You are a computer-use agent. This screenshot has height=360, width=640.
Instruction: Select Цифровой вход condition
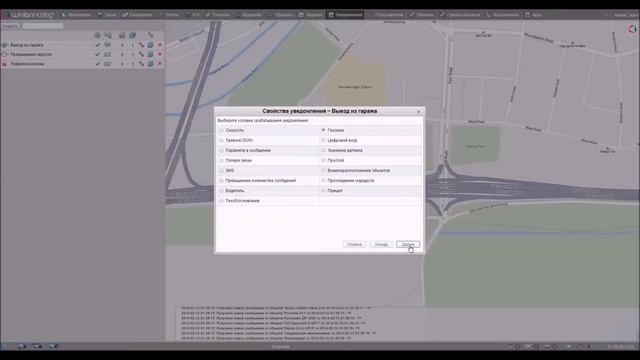pos(323,140)
